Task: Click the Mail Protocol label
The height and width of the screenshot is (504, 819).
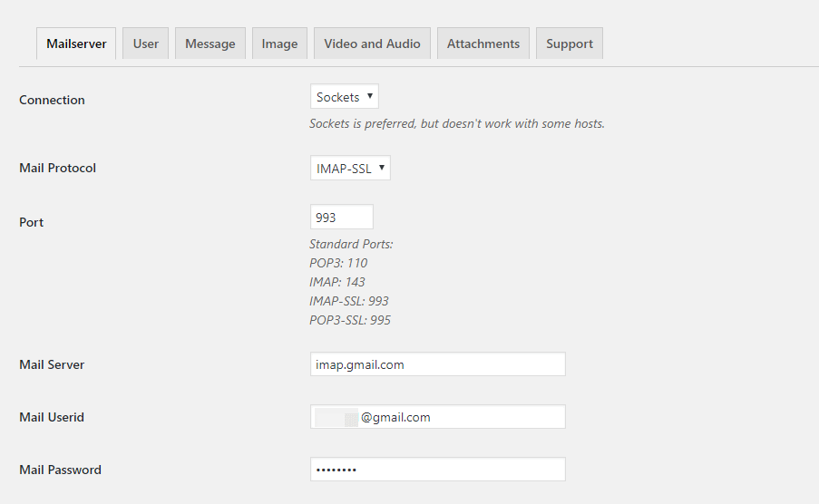Action: [57, 168]
